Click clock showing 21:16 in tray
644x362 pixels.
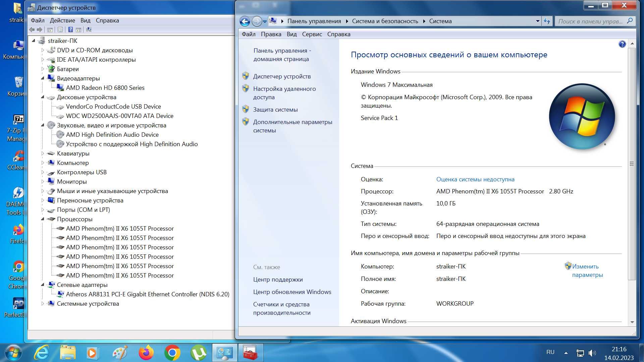click(x=619, y=349)
